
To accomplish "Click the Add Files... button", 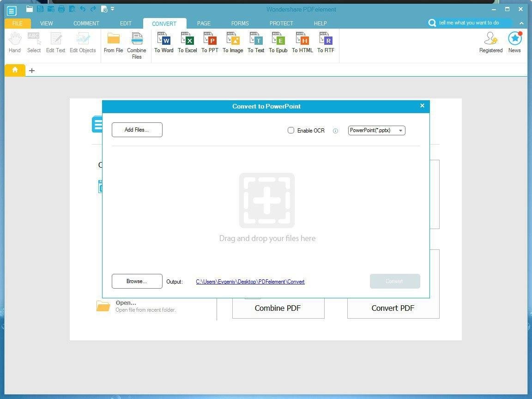I will 137,130.
